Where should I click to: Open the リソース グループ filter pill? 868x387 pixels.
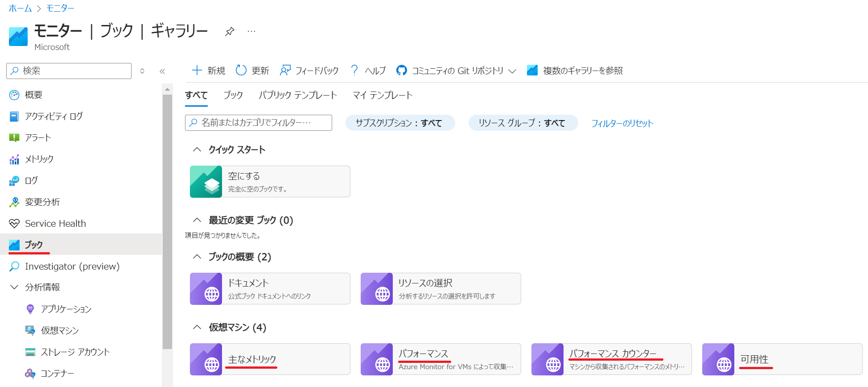(x=523, y=123)
